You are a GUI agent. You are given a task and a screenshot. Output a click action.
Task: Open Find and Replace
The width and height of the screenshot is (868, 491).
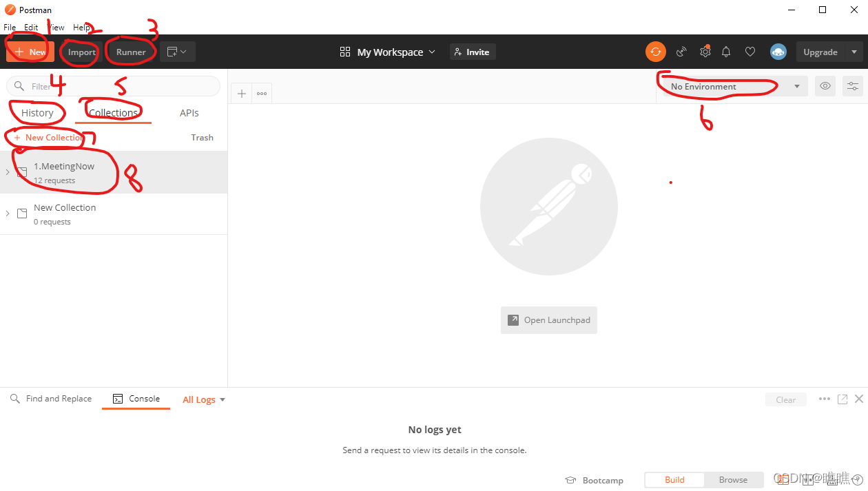point(51,399)
